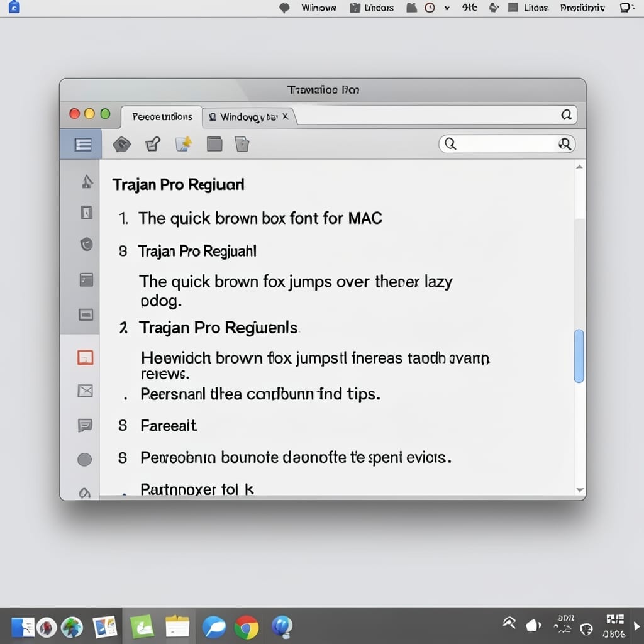The height and width of the screenshot is (644, 644).
Task: Click the gray folder toolbar icon
Action: (x=214, y=144)
